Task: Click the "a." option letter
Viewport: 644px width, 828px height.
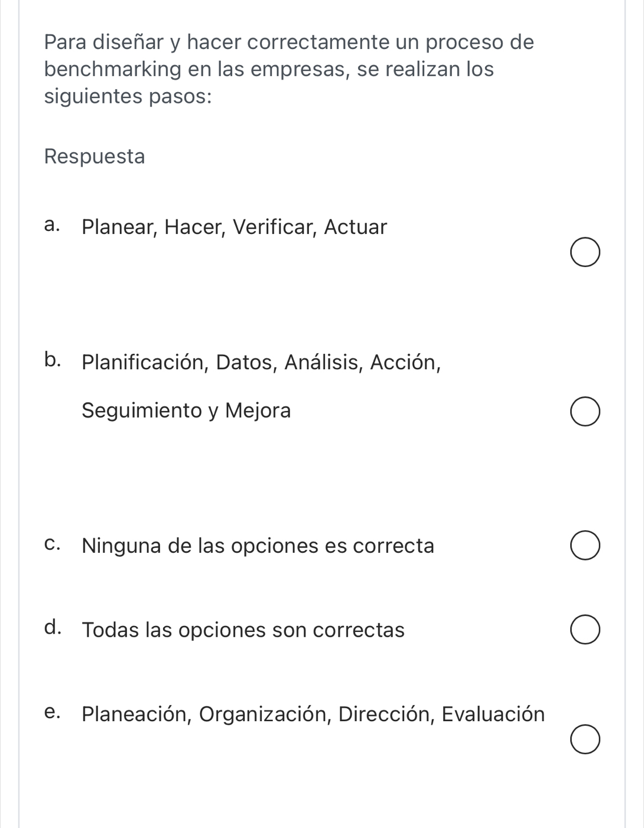Action: point(52,226)
